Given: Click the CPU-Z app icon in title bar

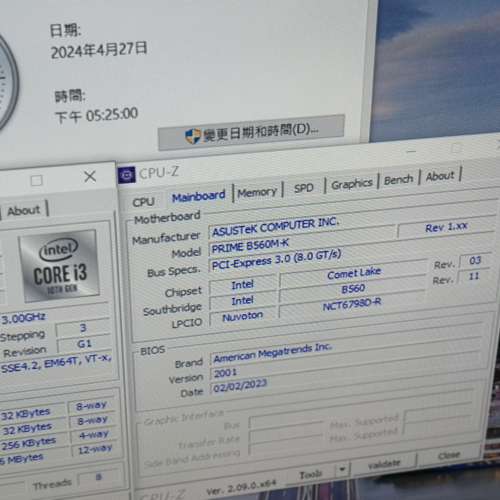Looking at the screenshot, I should click(x=127, y=175).
